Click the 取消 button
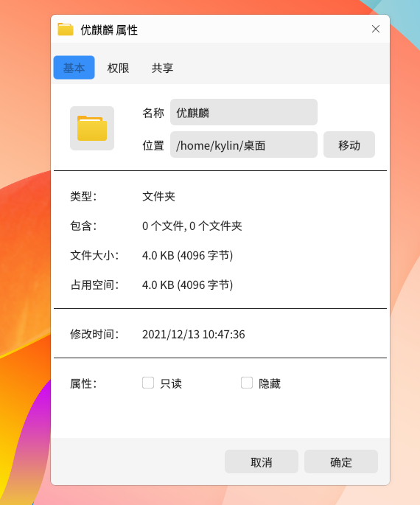The height and width of the screenshot is (505, 420). coord(262,462)
